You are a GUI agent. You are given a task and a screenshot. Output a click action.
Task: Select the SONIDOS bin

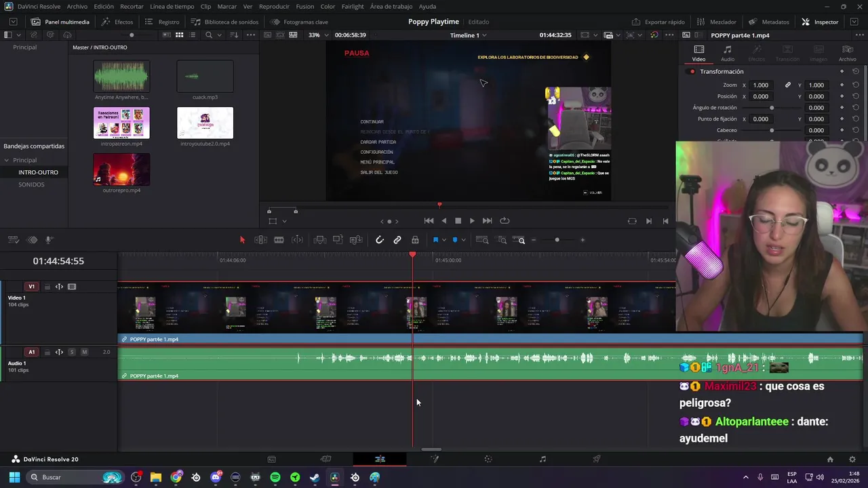click(x=31, y=184)
